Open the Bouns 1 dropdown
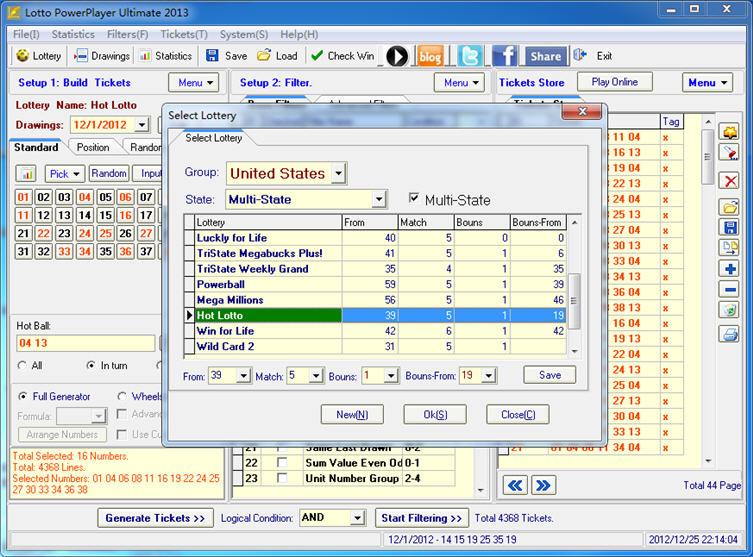This screenshot has height=557, width=753. [391, 375]
